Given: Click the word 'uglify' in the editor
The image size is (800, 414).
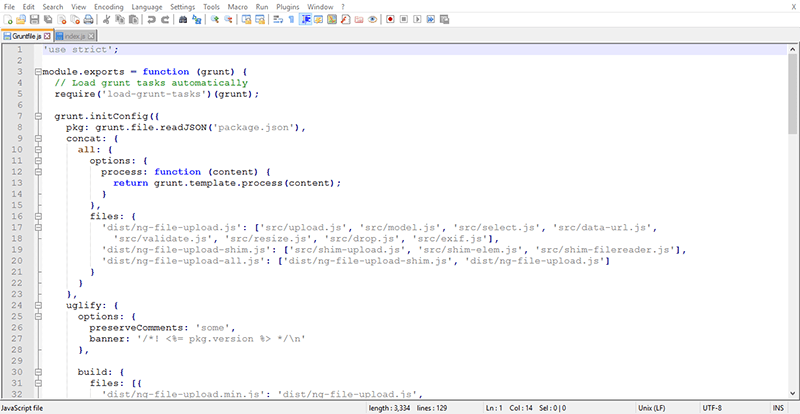Looking at the screenshot, I should pos(86,305).
